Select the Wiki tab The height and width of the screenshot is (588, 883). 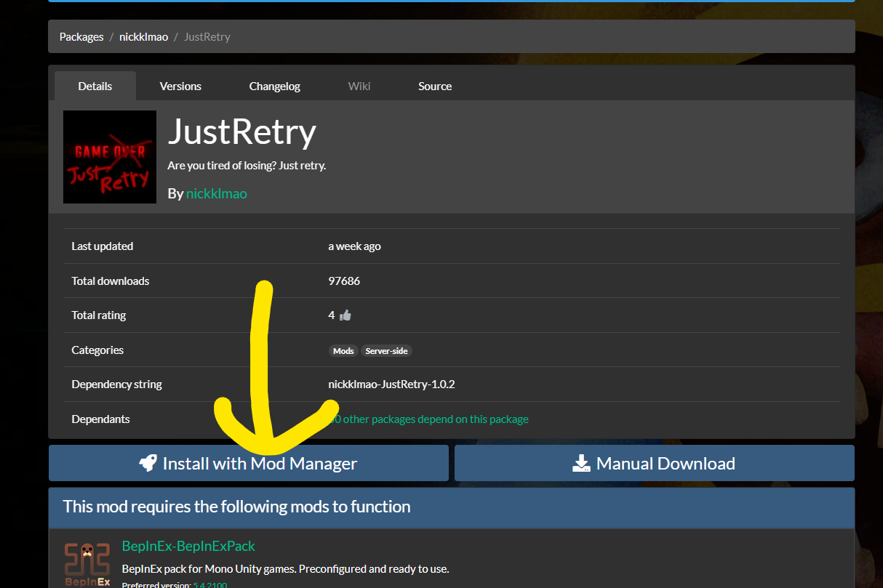pos(359,86)
